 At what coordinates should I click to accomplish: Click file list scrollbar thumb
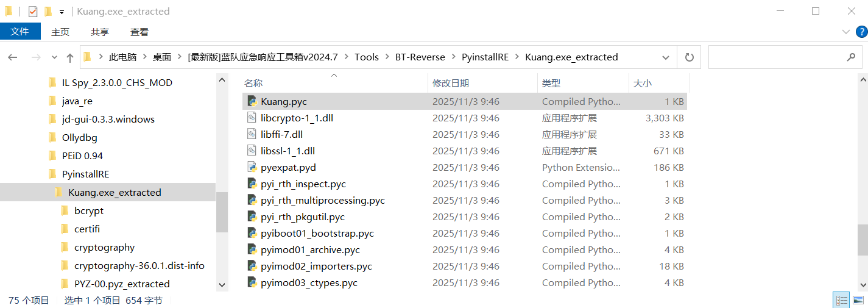tap(863, 240)
